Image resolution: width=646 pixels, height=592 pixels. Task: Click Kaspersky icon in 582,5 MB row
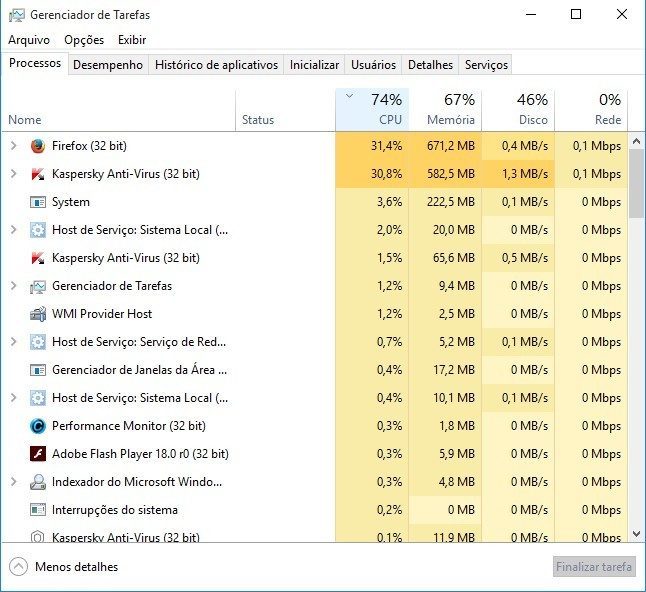[38, 174]
